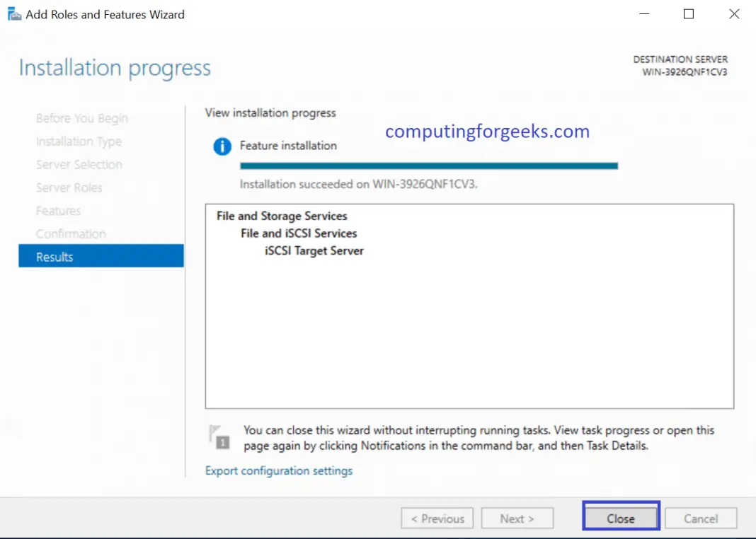
Task: Click the Next navigation button
Action: [x=517, y=518]
